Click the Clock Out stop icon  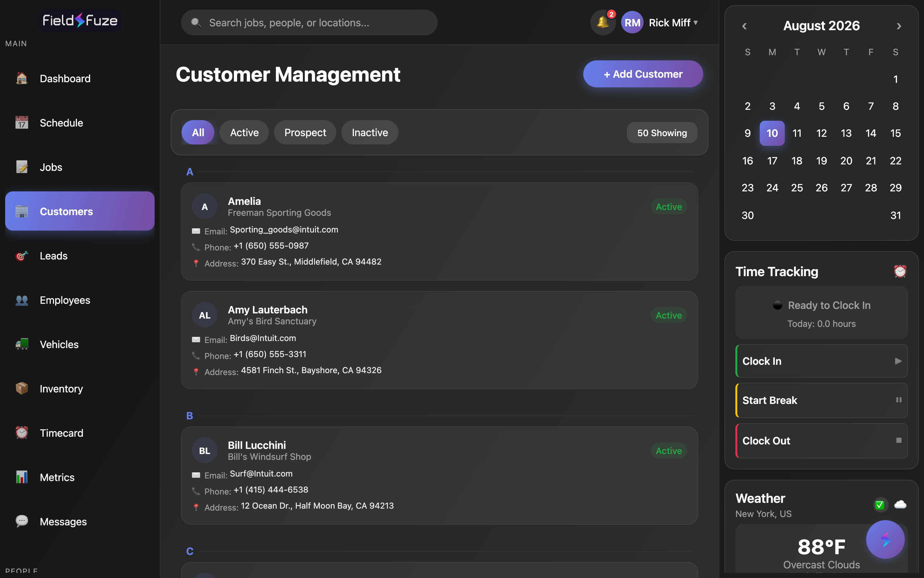pyautogui.click(x=899, y=440)
